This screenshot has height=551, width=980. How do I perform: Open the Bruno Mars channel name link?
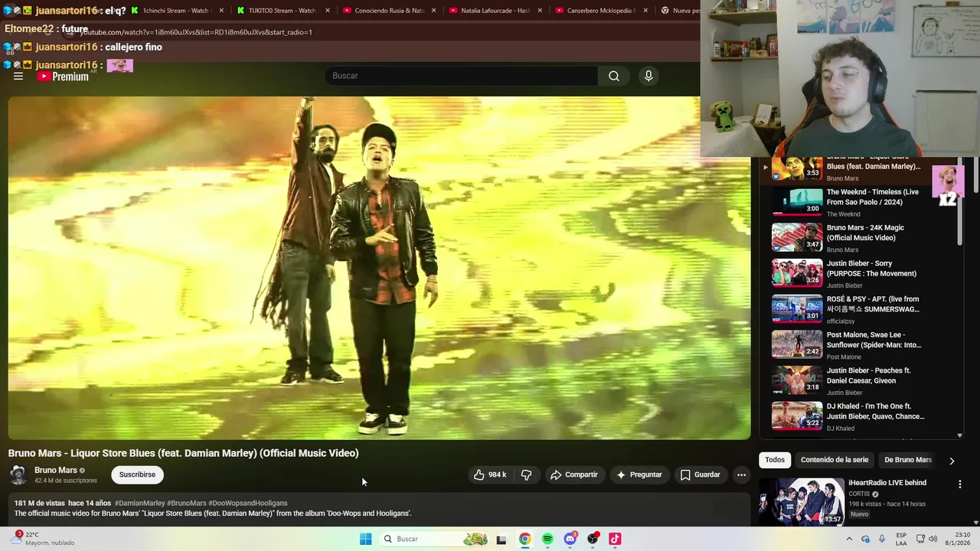point(56,470)
